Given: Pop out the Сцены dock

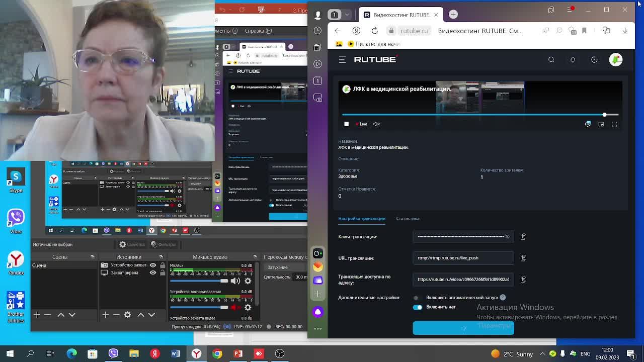Looking at the screenshot, I should coord(92,257).
